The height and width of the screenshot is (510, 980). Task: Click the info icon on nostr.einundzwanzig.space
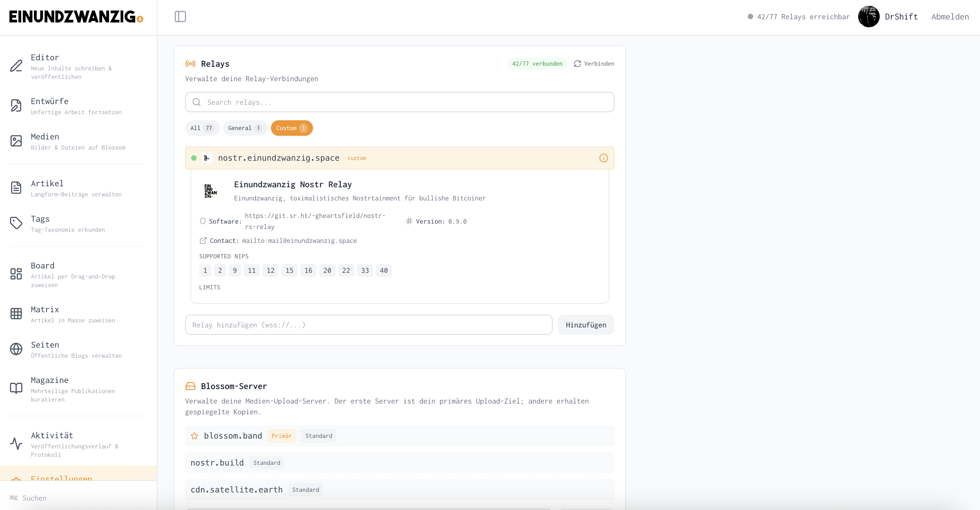click(603, 158)
